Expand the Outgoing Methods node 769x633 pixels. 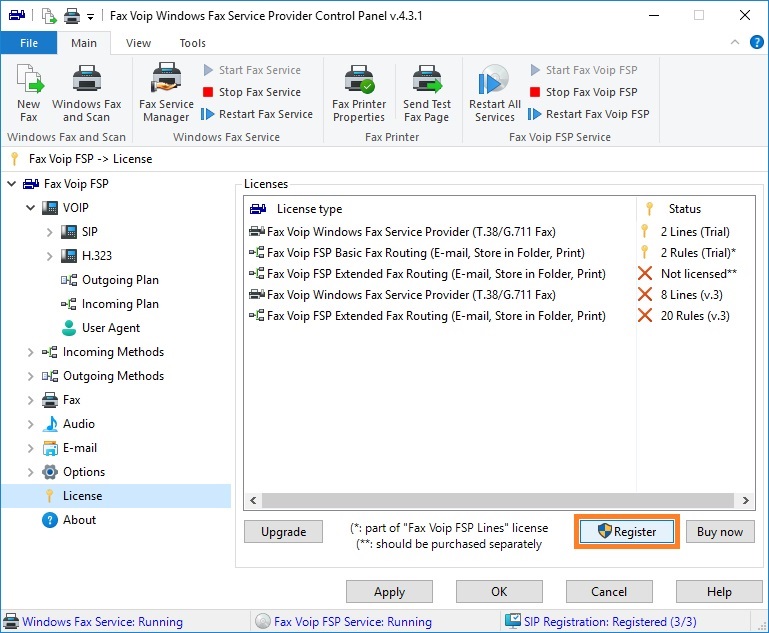coord(30,376)
